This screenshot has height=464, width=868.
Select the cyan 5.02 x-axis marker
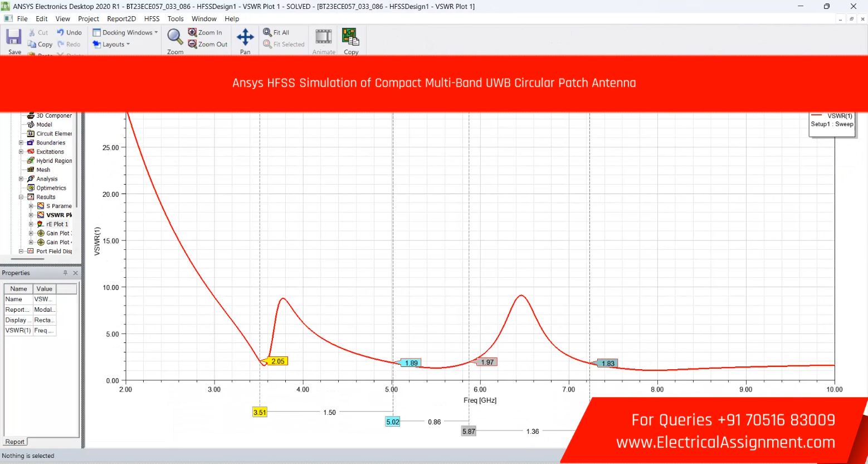[393, 422]
